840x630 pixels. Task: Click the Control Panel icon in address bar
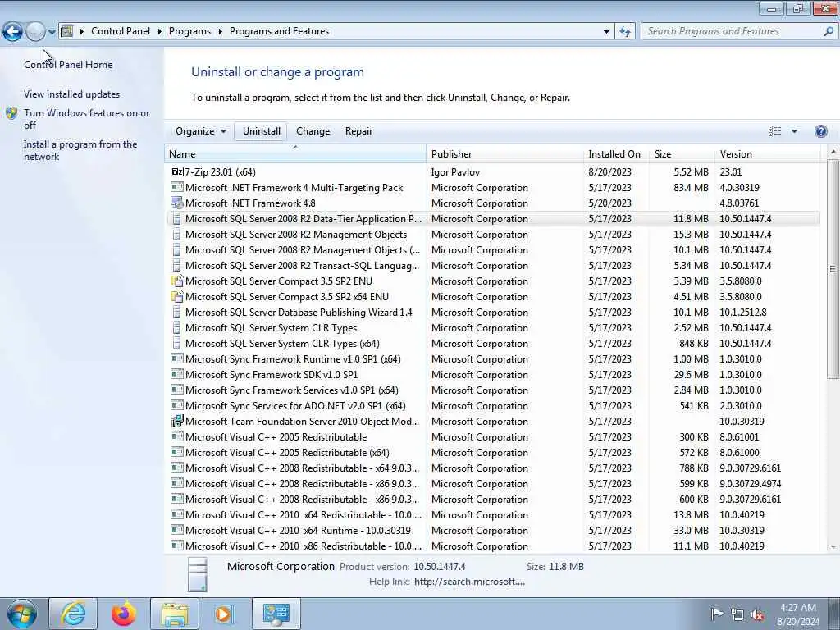(x=67, y=31)
